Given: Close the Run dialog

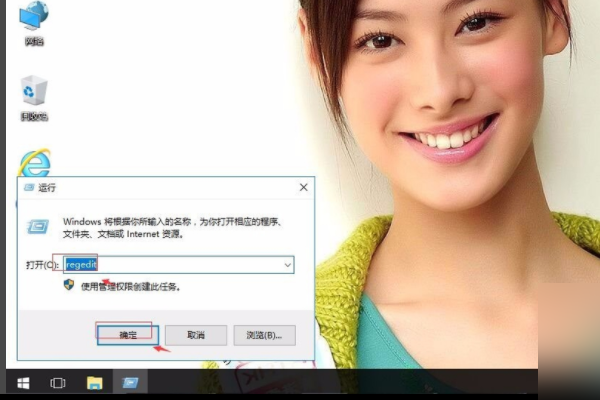Looking at the screenshot, I should 303,187.
